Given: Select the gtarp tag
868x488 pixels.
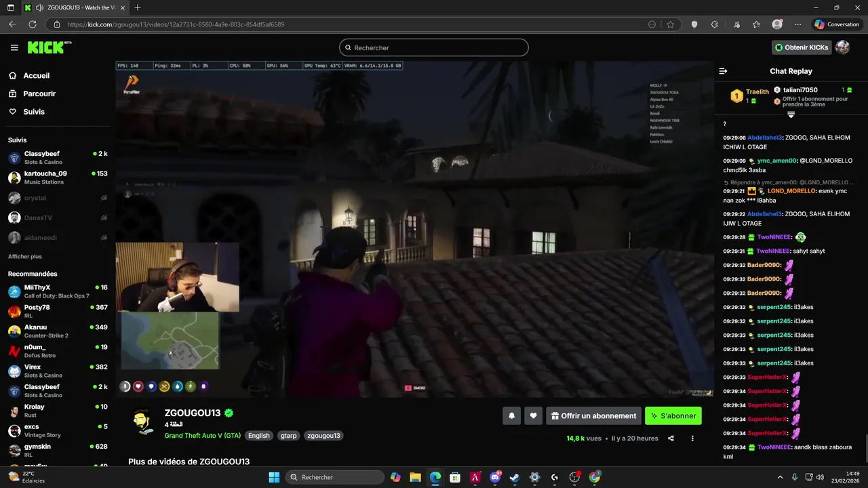Looking at the screenshot, I should (x=288, y=436).
